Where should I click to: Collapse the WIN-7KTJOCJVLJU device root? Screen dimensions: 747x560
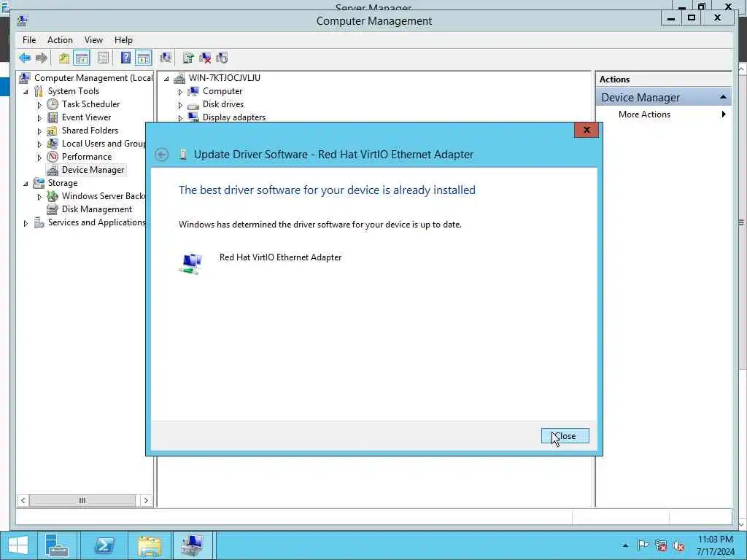(x=166, y=79)
